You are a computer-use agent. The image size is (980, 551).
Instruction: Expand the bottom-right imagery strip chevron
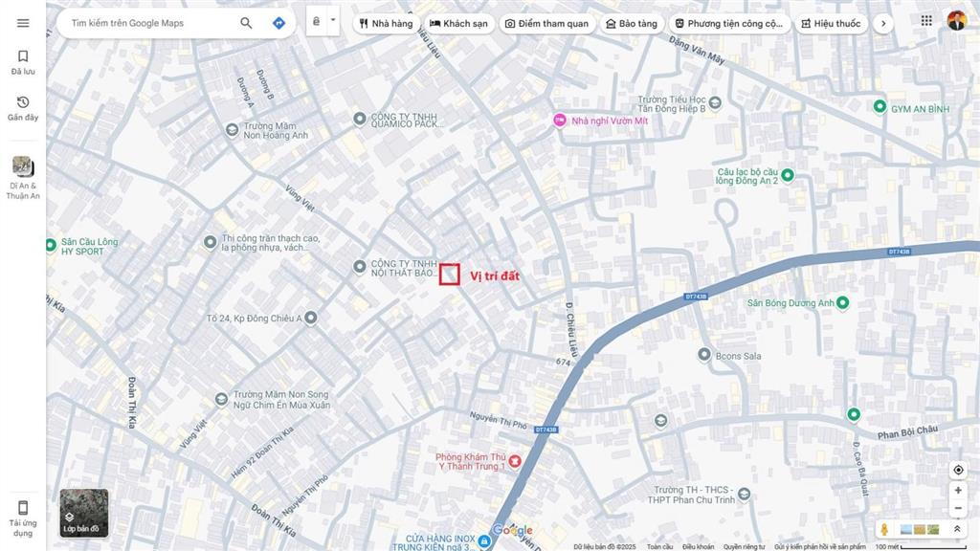(957, 529)
